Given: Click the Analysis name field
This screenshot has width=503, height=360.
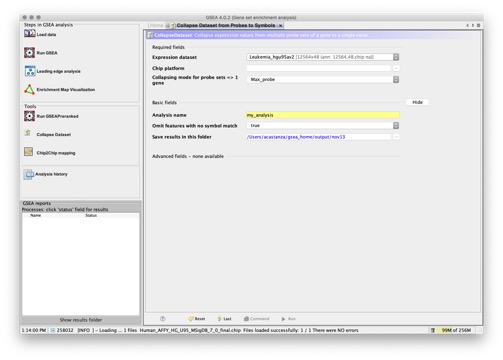Looking at the screenshot, I should point(323,115).
